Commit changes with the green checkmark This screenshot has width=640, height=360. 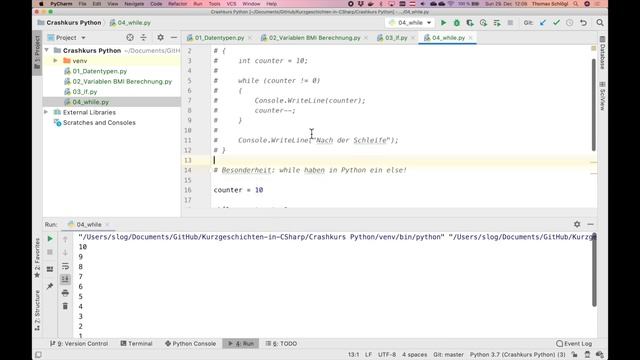556,23
